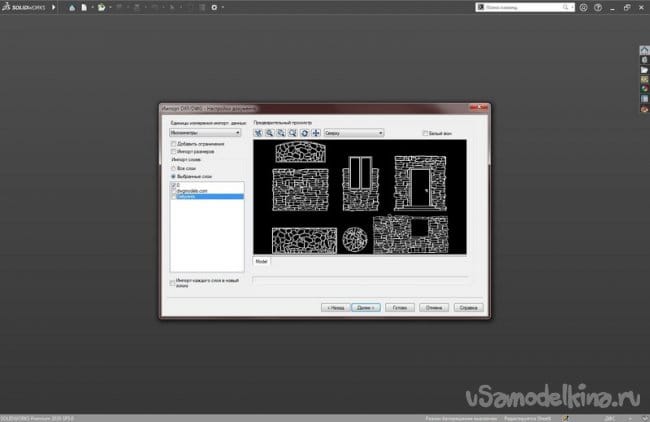Select the 'Все слои' radio button
The image size is (650, 422).
[172, 168]
